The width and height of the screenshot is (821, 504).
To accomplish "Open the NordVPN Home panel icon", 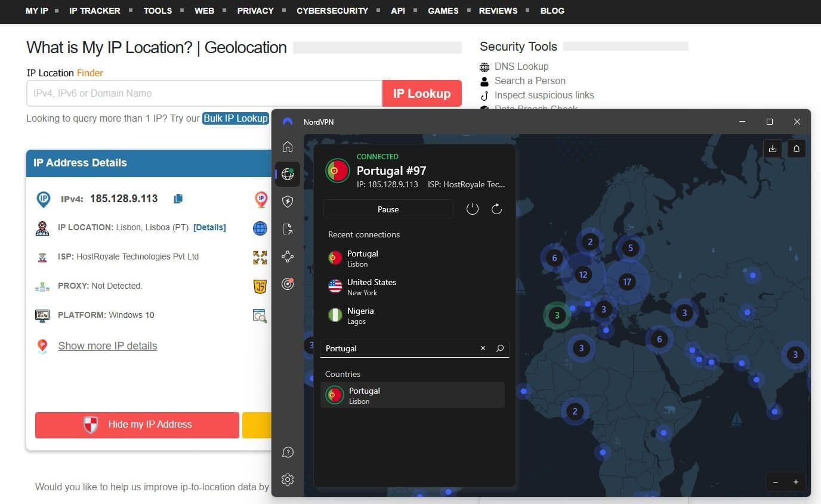I will tap(288, 147).
